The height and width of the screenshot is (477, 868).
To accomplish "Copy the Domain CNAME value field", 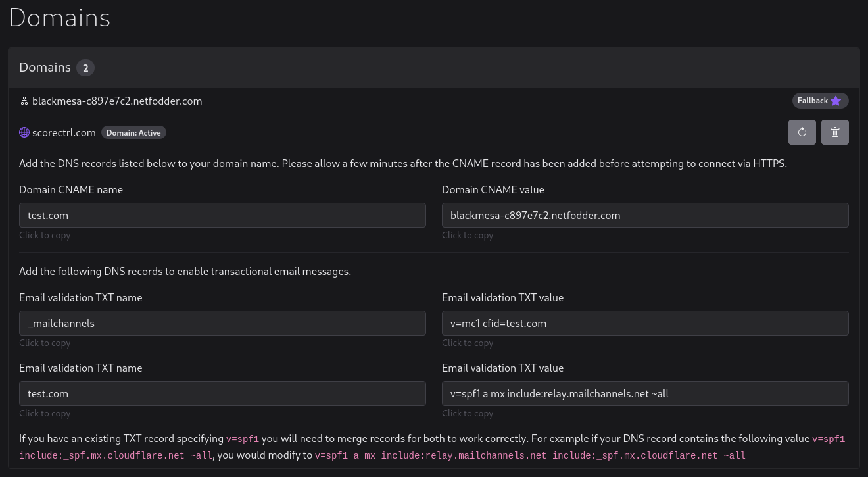I will pos(644,215).
